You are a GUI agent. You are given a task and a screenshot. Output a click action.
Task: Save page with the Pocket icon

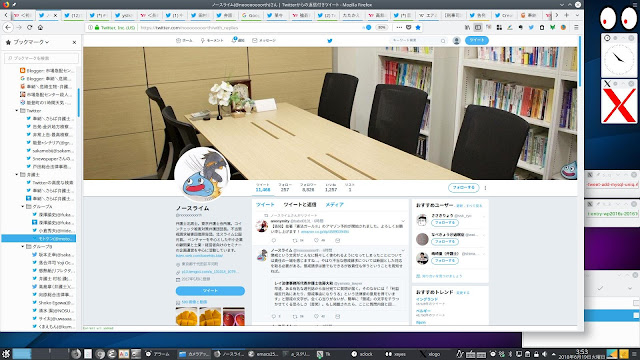coord(409,27)
